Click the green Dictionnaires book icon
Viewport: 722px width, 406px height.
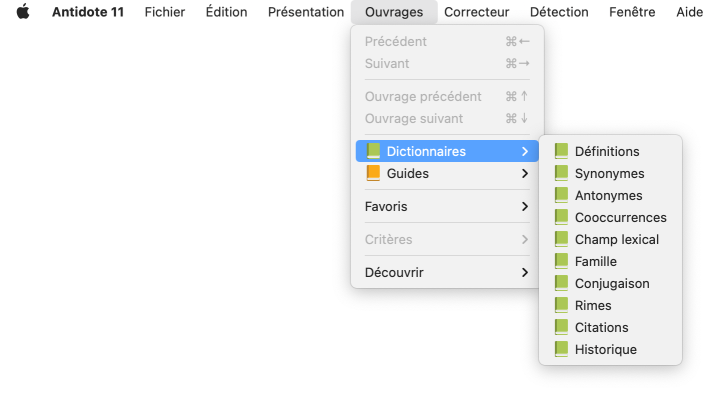373,152
